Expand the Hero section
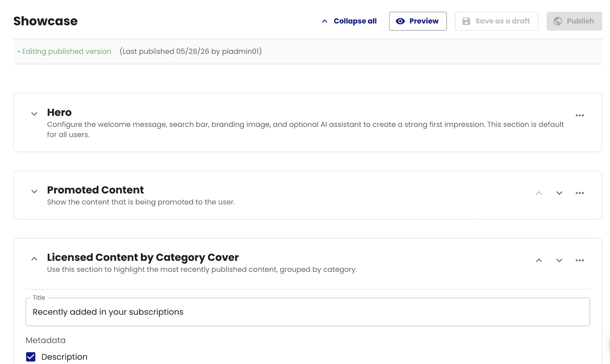 pos(34,114)
